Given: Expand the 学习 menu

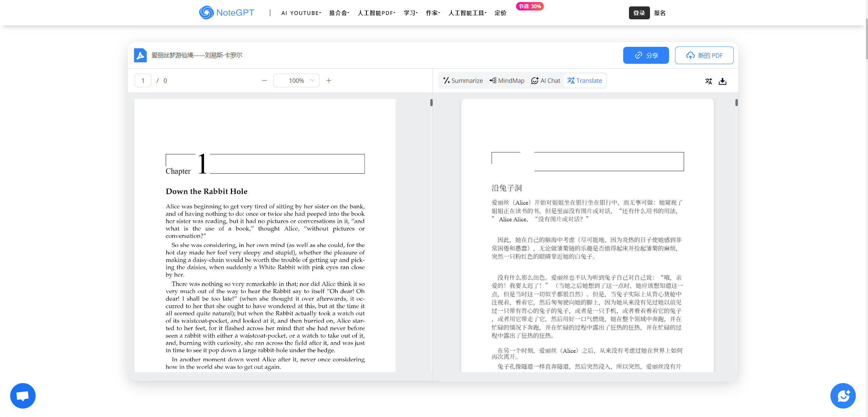Looking at the screenshot, I should (x=411, y=13).
